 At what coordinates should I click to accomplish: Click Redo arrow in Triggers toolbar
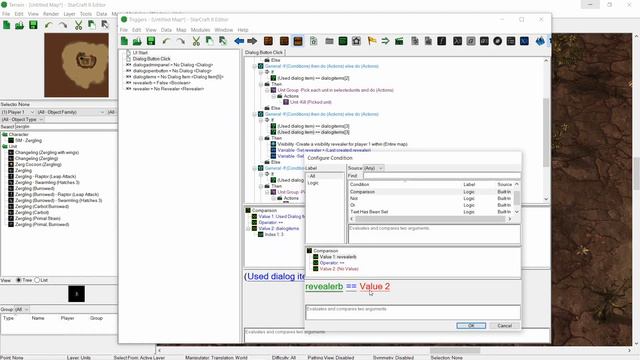click(x=180, y=41)
